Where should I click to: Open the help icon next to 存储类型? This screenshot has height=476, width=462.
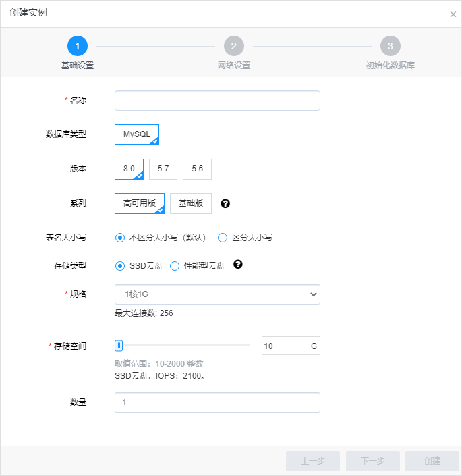[x=238, y=265]
